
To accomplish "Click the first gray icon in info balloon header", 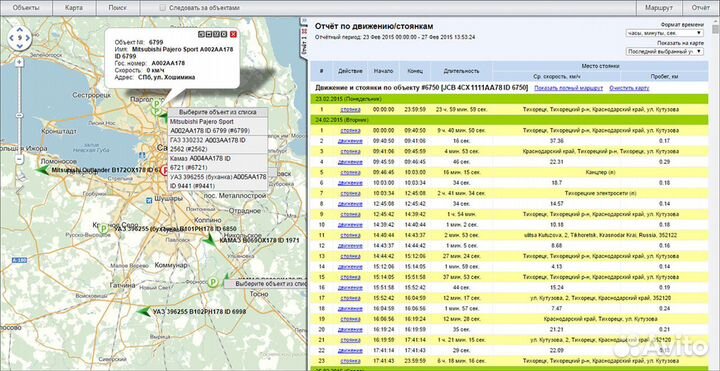I will [201, 34].
